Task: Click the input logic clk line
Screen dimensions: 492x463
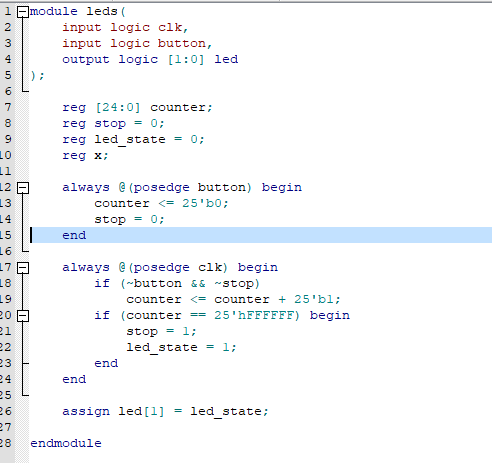Action: pos(125,27)
